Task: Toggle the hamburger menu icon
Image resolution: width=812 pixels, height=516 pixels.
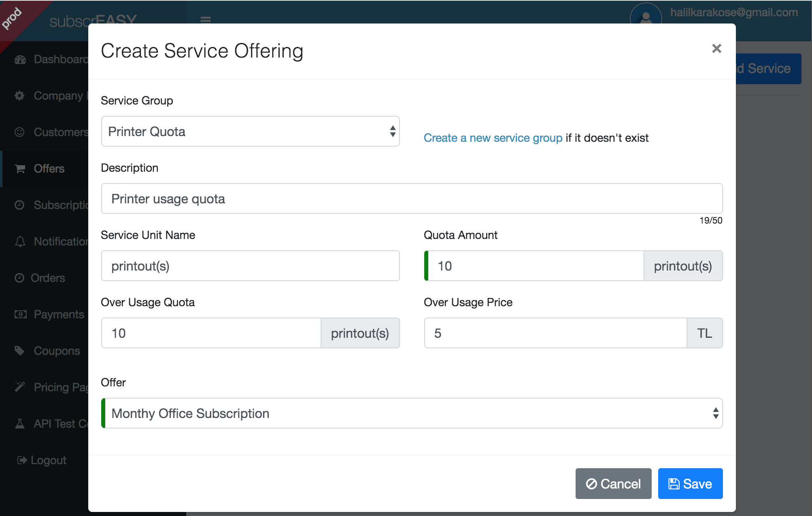Action: (206, 19)
